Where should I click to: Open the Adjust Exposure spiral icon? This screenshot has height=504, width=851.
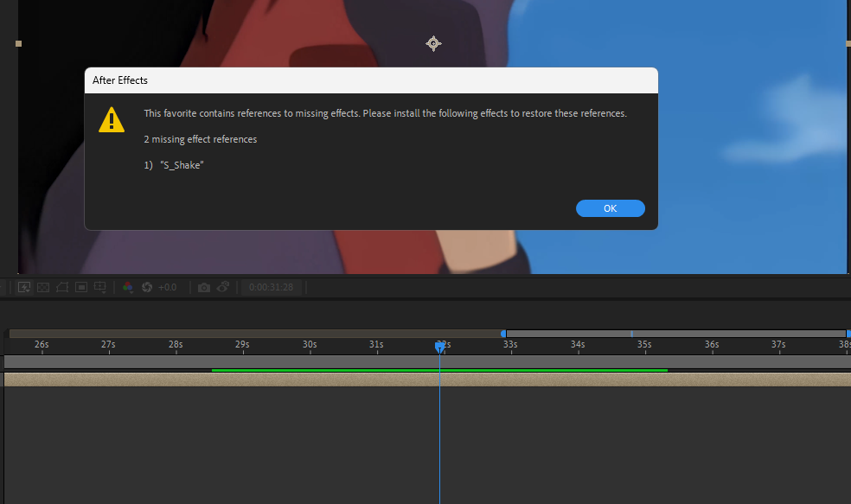(x=145, y=286)
